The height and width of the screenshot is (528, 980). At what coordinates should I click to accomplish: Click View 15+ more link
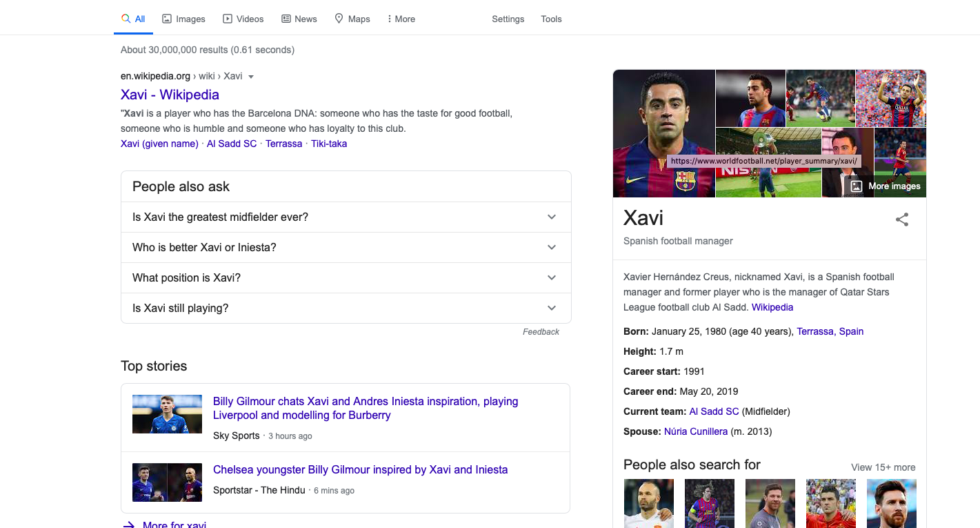tap(883, 467)
